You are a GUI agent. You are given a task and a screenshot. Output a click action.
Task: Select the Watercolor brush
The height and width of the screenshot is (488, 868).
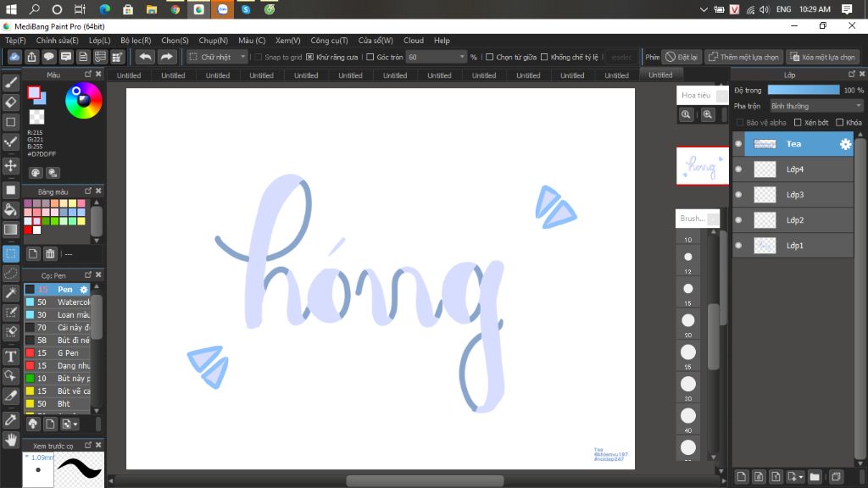(x=57, y=302)
